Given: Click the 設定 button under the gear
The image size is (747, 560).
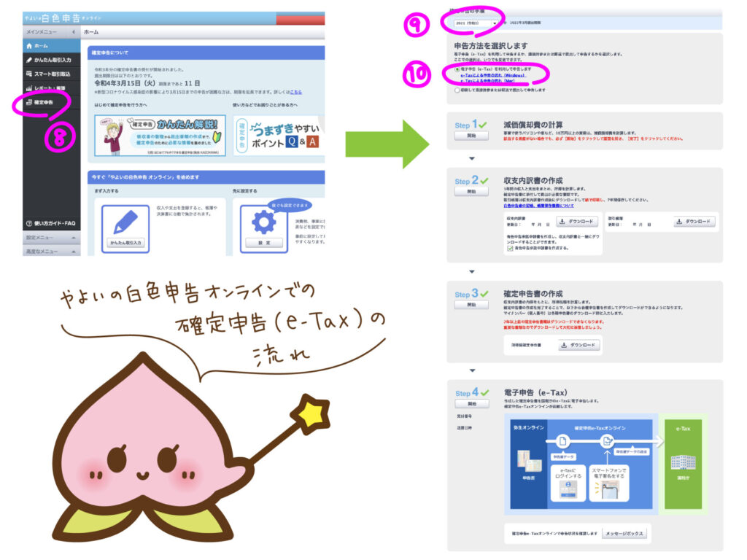Looking at the screenshot, I should coord(264,243).
